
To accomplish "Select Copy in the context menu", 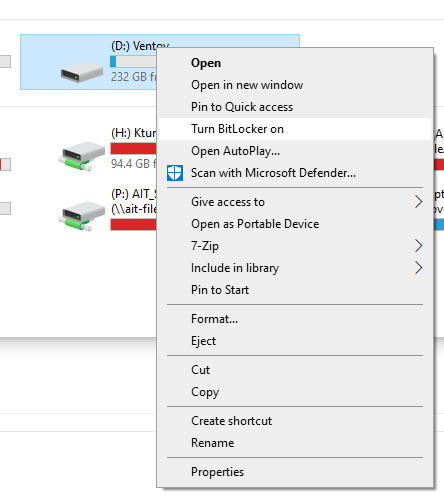I will coord(295,392).
